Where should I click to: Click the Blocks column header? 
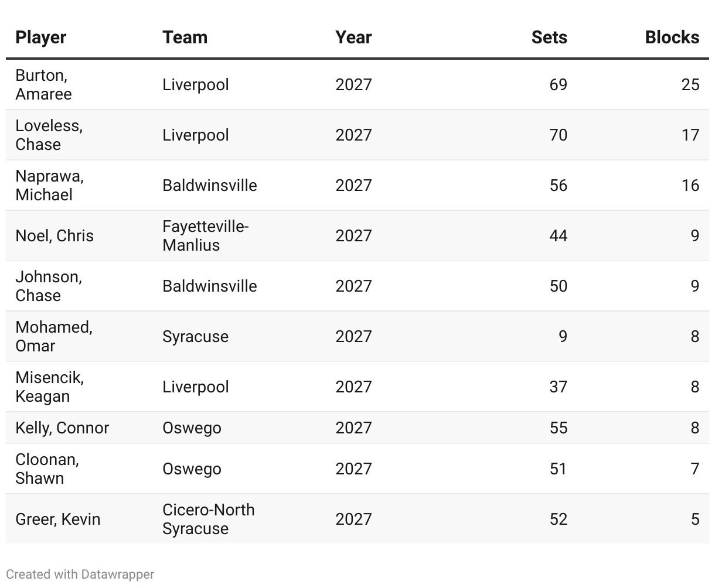[672, 37]
